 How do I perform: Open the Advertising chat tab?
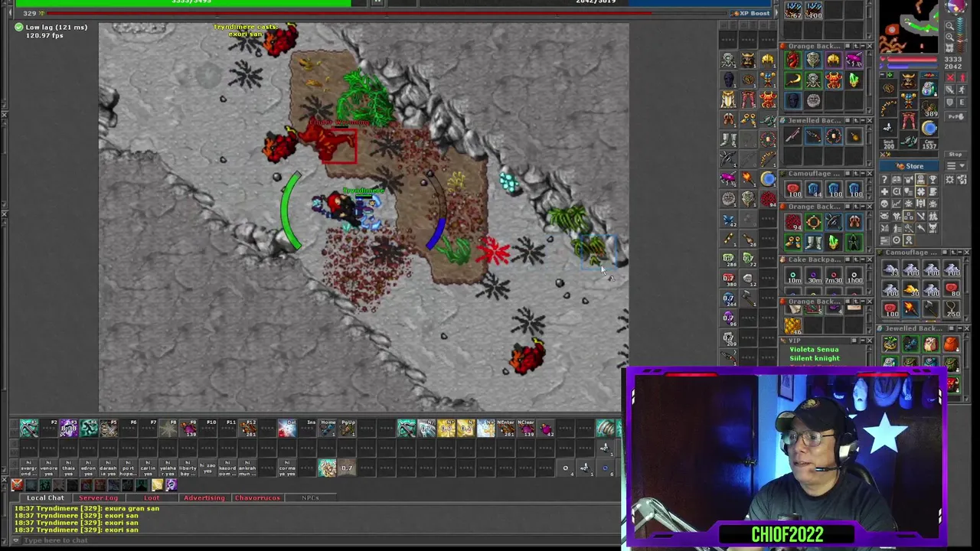[204, 497]
